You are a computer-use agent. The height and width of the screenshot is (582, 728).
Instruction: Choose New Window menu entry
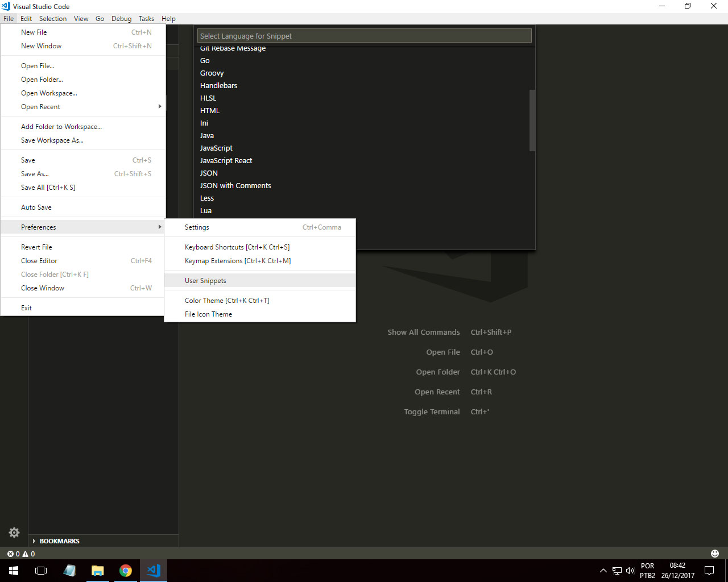coord(83,46)
